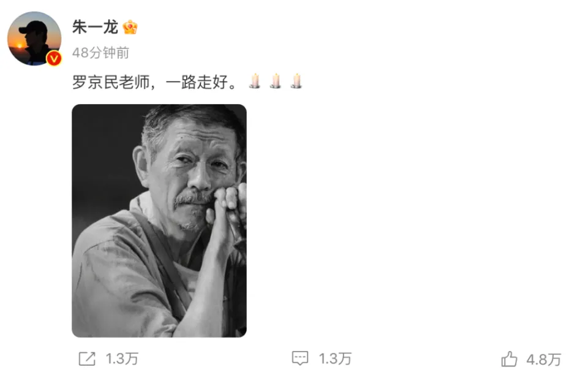588x375 pixels.
Task: Click the second candle emoji
Action: click(x=276, y=81)
